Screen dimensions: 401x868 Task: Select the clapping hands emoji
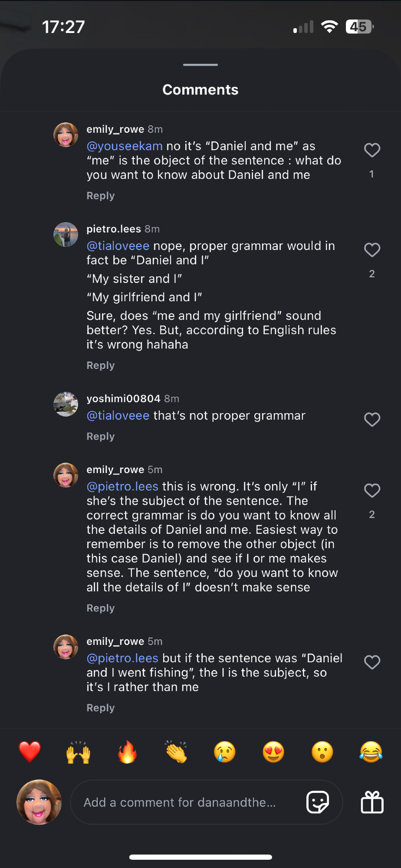[x=176, y=752]
